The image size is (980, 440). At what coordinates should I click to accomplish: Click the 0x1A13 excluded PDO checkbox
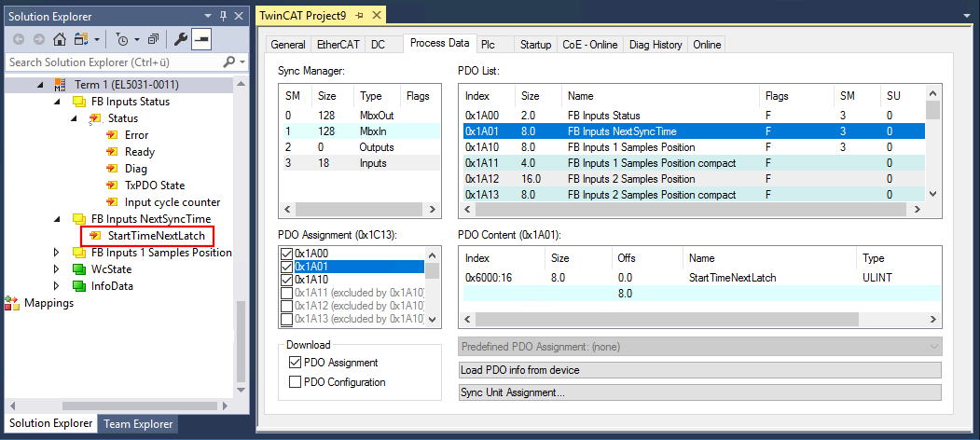287,320
